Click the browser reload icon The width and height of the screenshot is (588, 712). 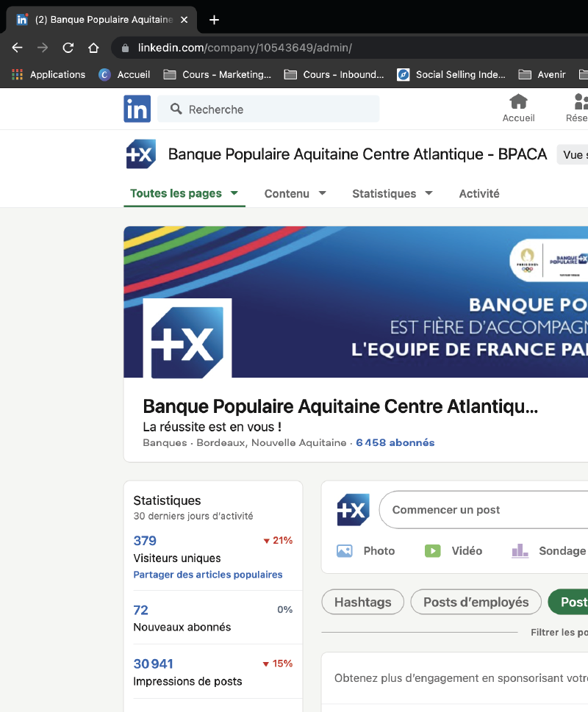[x=68, y=48]
